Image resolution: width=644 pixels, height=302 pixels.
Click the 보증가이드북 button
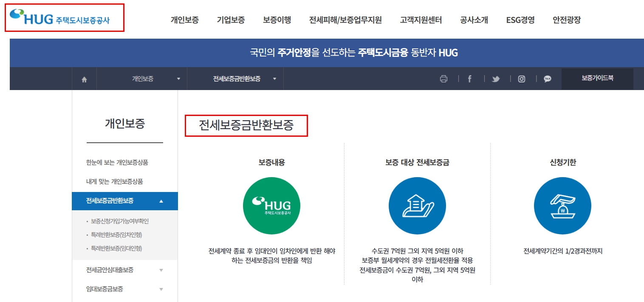point(597,79)
